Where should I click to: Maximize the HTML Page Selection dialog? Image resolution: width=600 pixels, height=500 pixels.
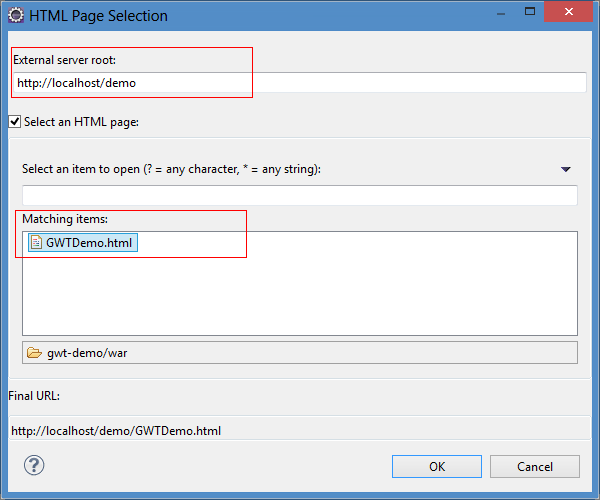pyautogui.click(x=530, y=11)
